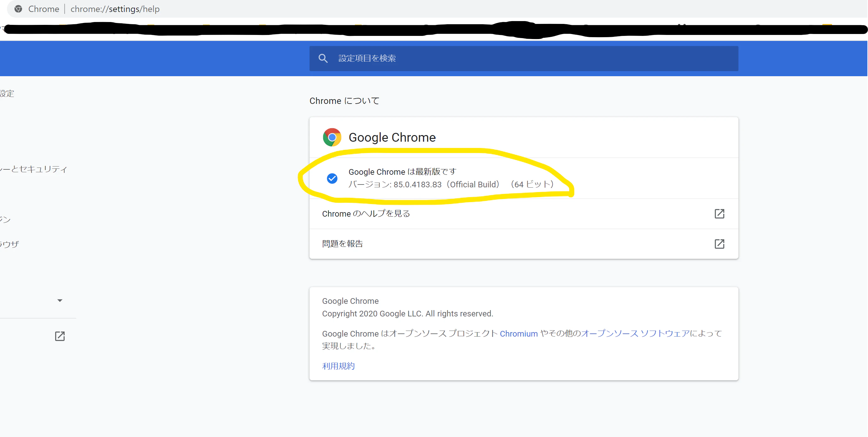Click the sidebar external-link icon for extensions

click(60, 336)
